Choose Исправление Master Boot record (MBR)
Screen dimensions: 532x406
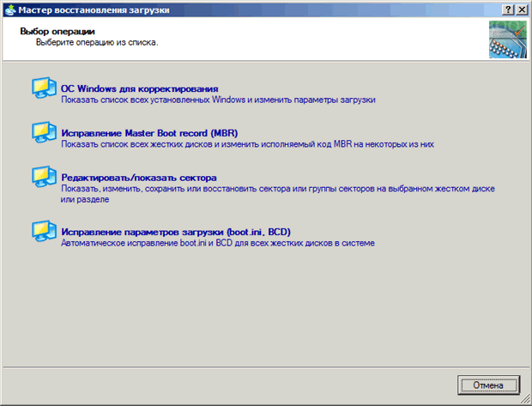tap(149, 133)
